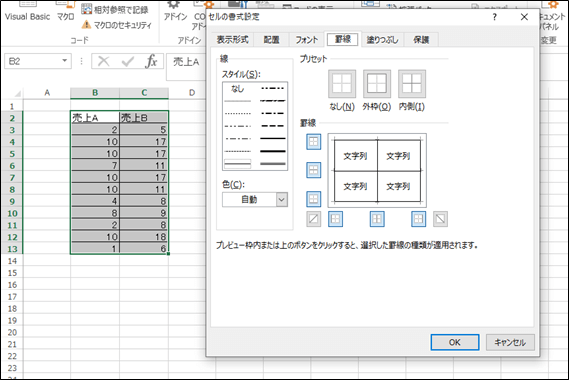Viewport: 569px width, 380px height.
Task: Select column B header
Action: [95, 93]
